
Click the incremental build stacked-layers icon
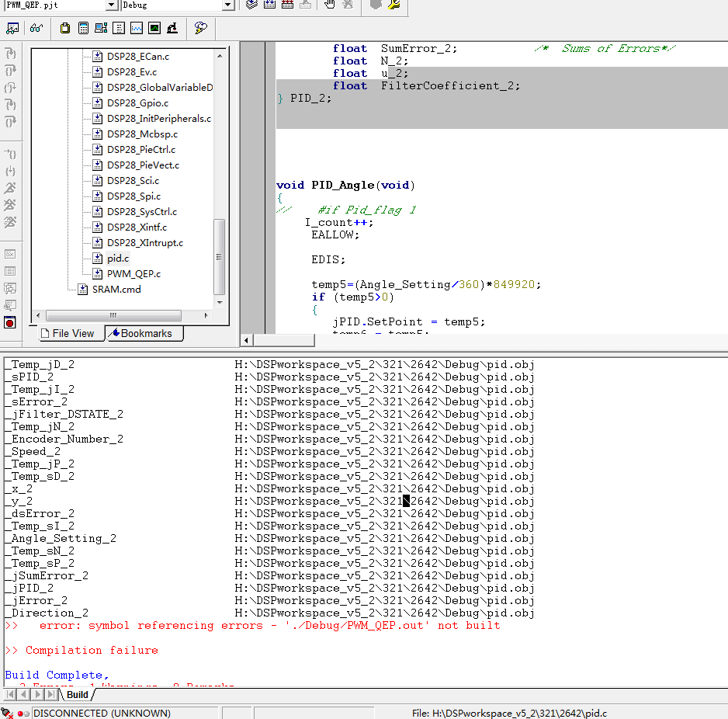251,5
